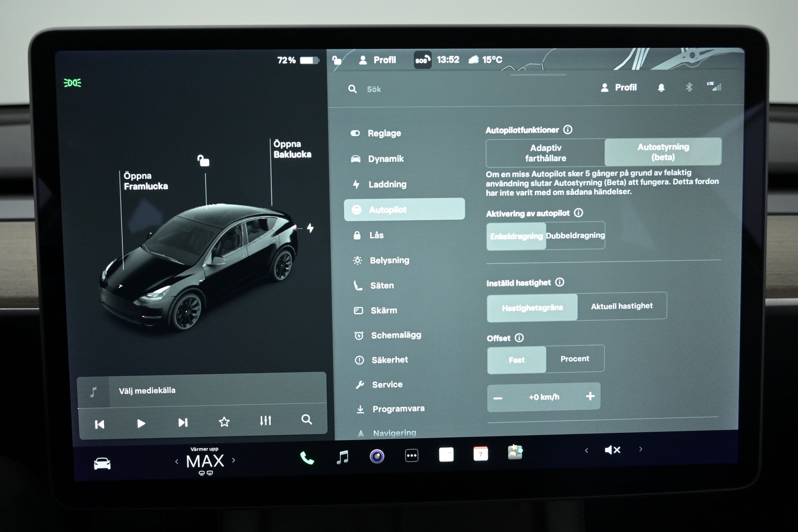The height and width of the screenshot is (532, 798).
Task: Tap the car controls icon in dock
Action: click(102, 463)
